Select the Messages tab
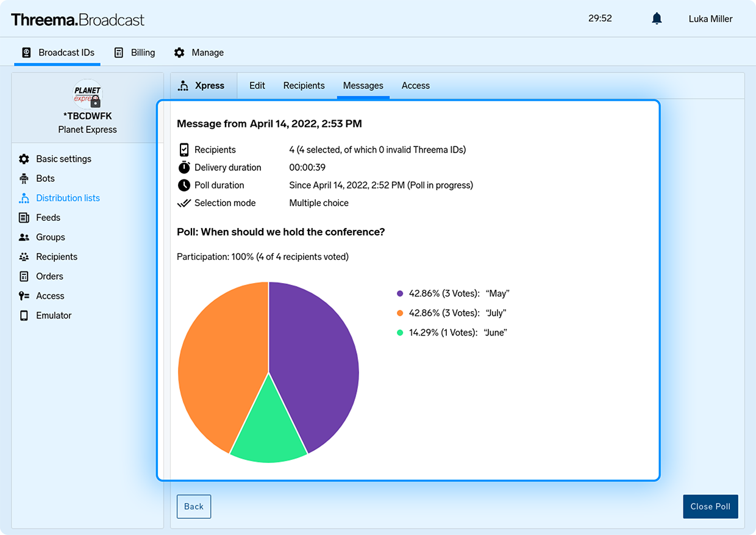 [x=363, y=85]
